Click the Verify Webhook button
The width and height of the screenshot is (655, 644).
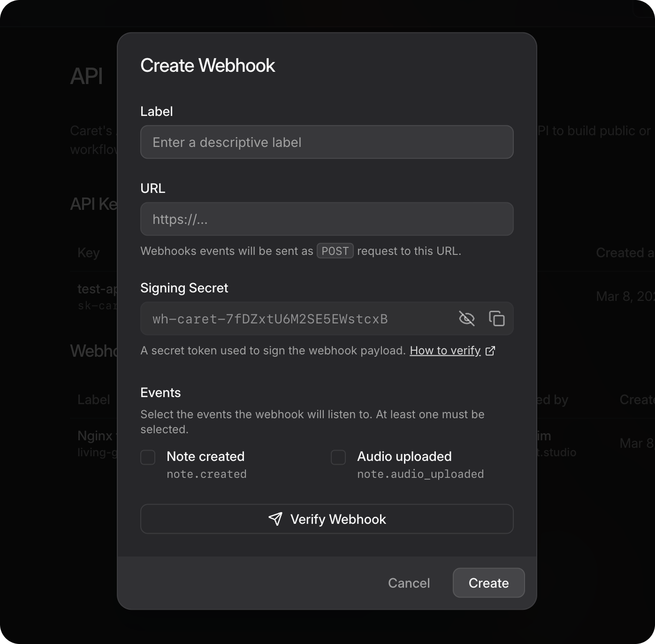pyautogui.click(x=327, y=519)
